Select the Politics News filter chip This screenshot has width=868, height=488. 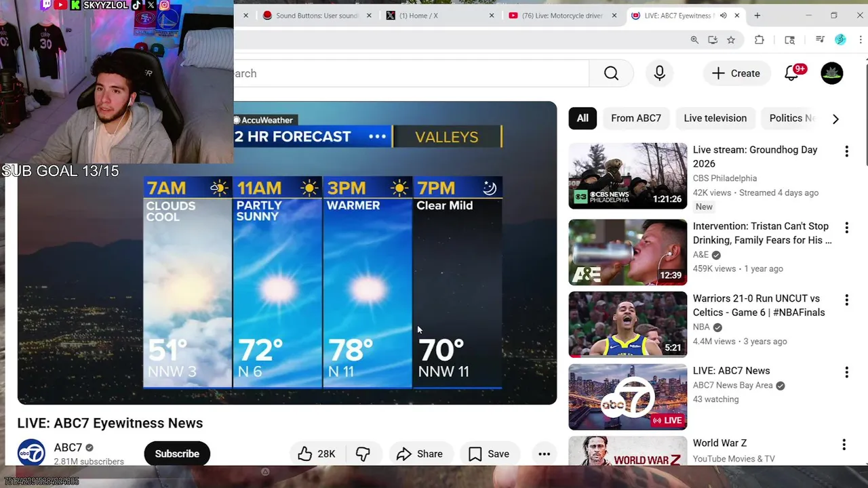(x=791, y=118)
